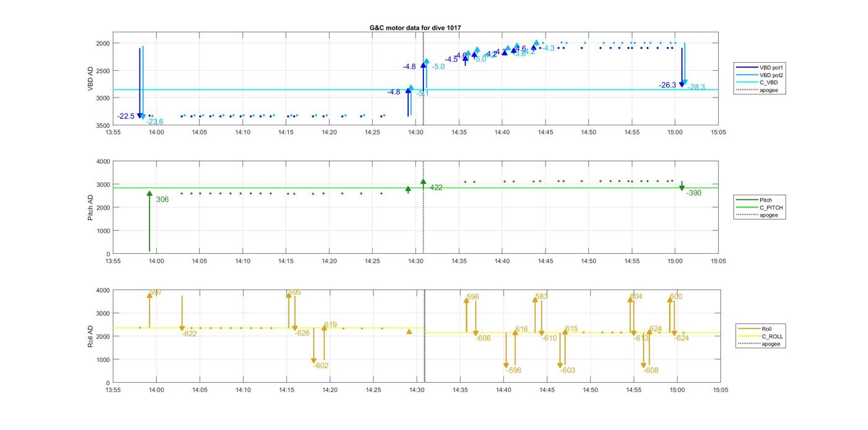868x430 pixels.
Task: Click the '-5.1' VBD data label
Action: point(423,94)
